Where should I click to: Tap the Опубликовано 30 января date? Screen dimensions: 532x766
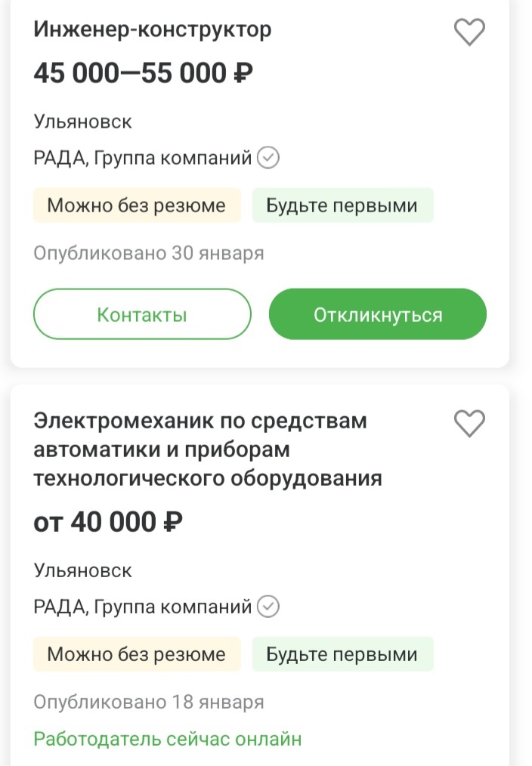149,253
